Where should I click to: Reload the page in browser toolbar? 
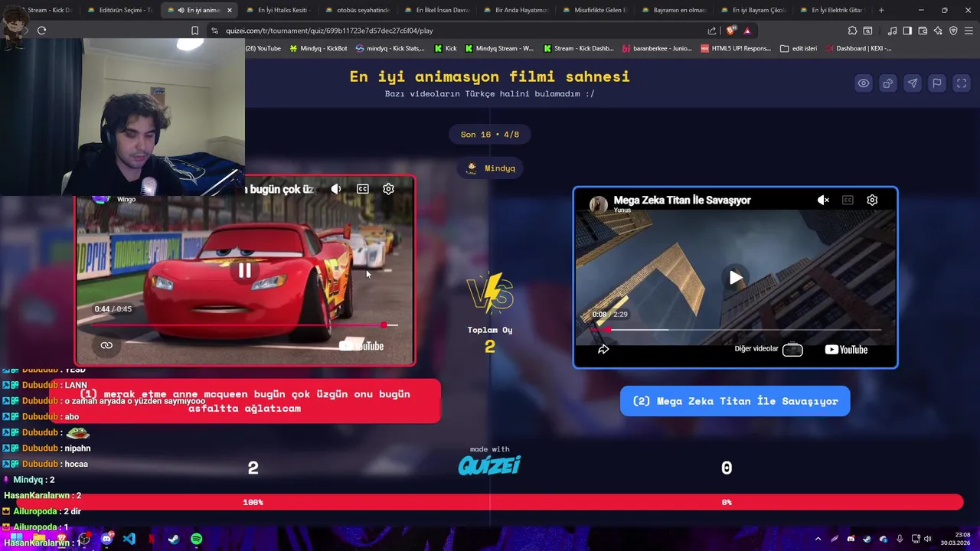point(41,31)
